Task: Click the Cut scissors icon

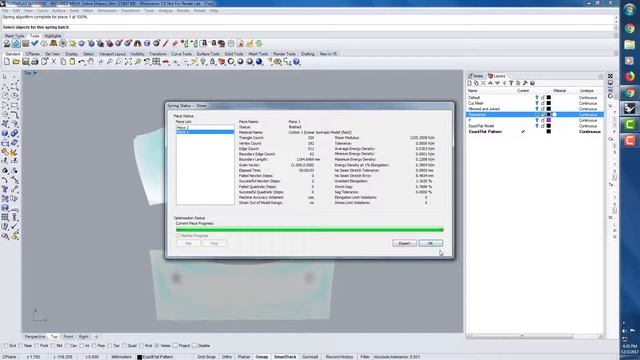Action: 53,62
